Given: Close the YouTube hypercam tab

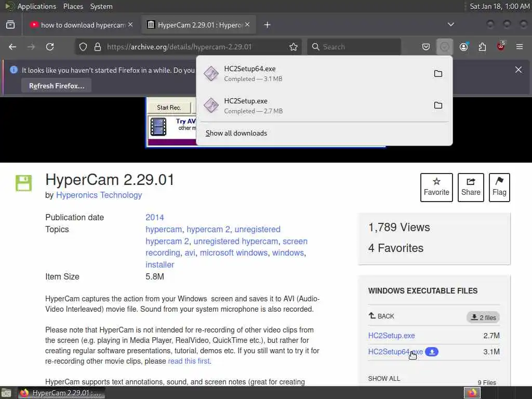Looking at the screenshot, I should tap(130, 25).
